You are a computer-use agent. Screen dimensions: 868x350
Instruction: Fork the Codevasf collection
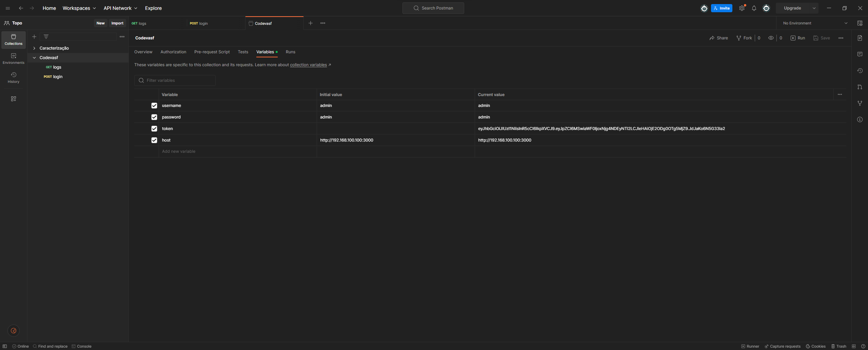coord(744,38)
